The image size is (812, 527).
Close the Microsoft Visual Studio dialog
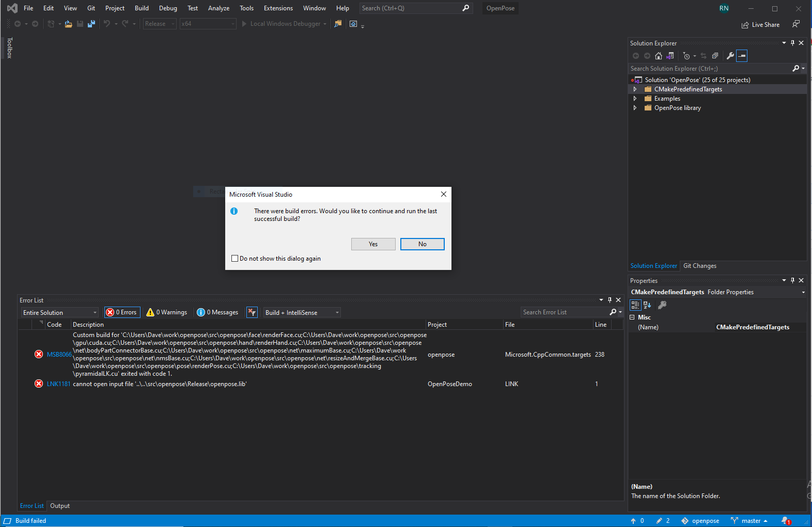tap(443, 194)
